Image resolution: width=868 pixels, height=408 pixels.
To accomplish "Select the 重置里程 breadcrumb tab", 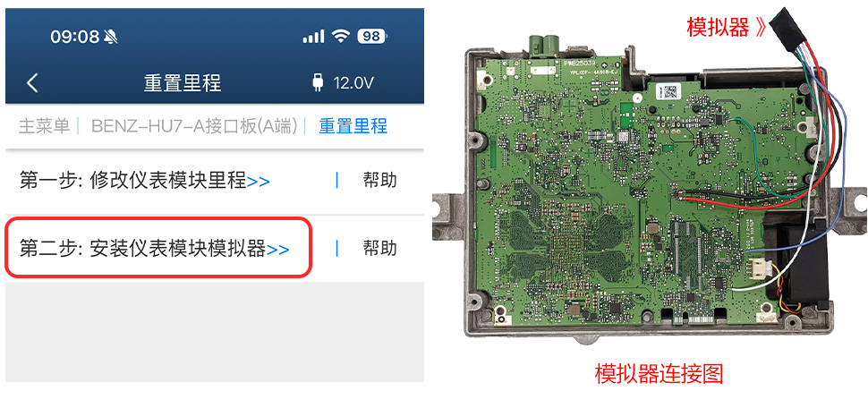I will [x=353, y=126].
